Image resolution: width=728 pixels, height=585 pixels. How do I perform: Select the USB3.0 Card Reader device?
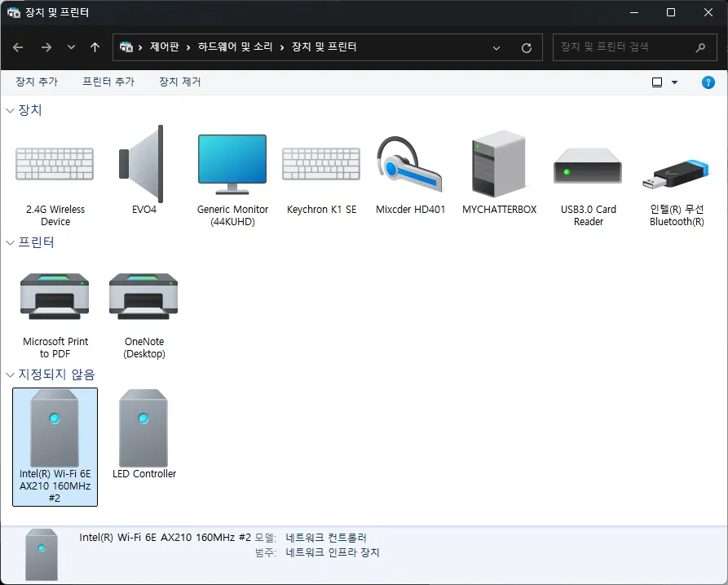pyautogui.click(x=588, y=166)
